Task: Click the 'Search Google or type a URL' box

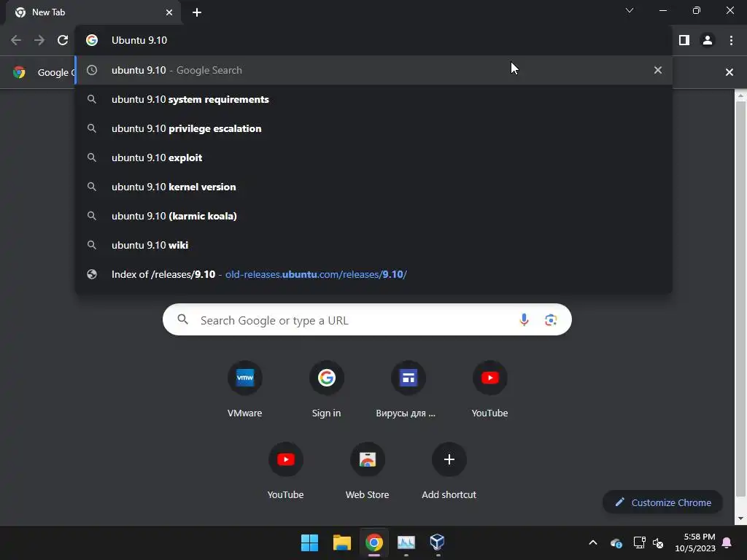Action: 367,319
